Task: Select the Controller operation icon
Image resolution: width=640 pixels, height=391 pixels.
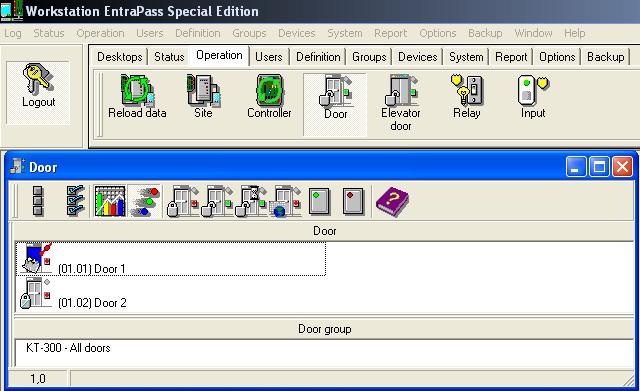Action: coord(269,97)
